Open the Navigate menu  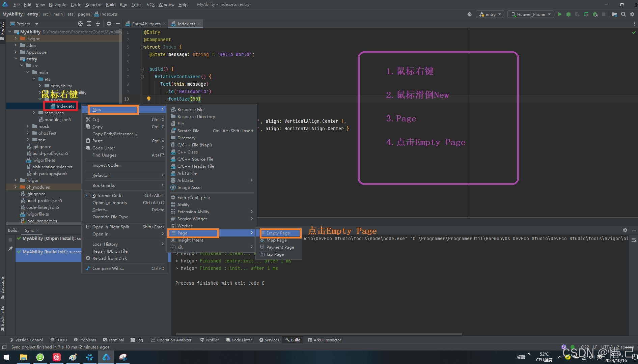click(x=57, y=4)
